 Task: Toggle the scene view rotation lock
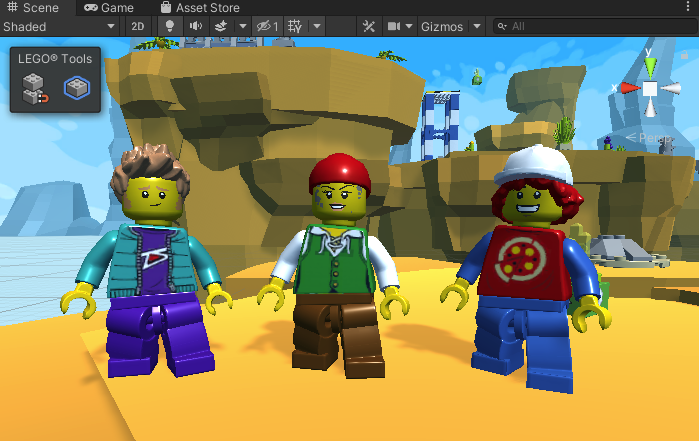tap(684, 56)
